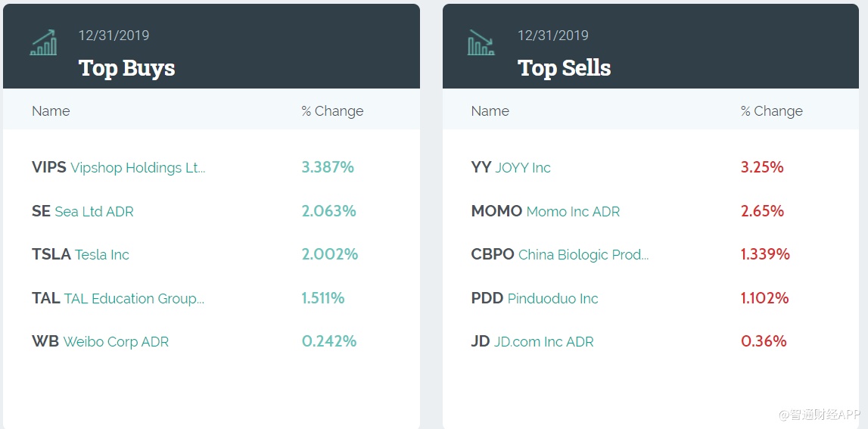This screenshot has width=868, height=429.
Task: Click the Top Buys heading
Action: click(126, 68)
